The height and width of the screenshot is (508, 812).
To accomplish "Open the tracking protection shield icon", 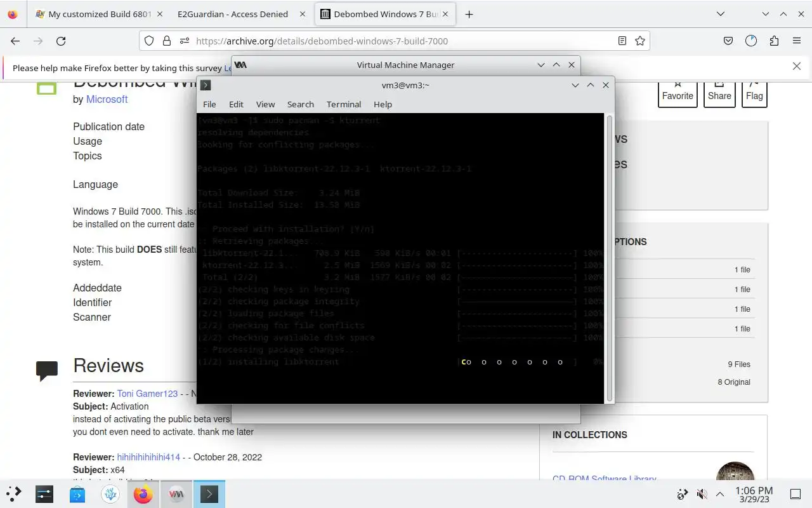I will (149, 41).
